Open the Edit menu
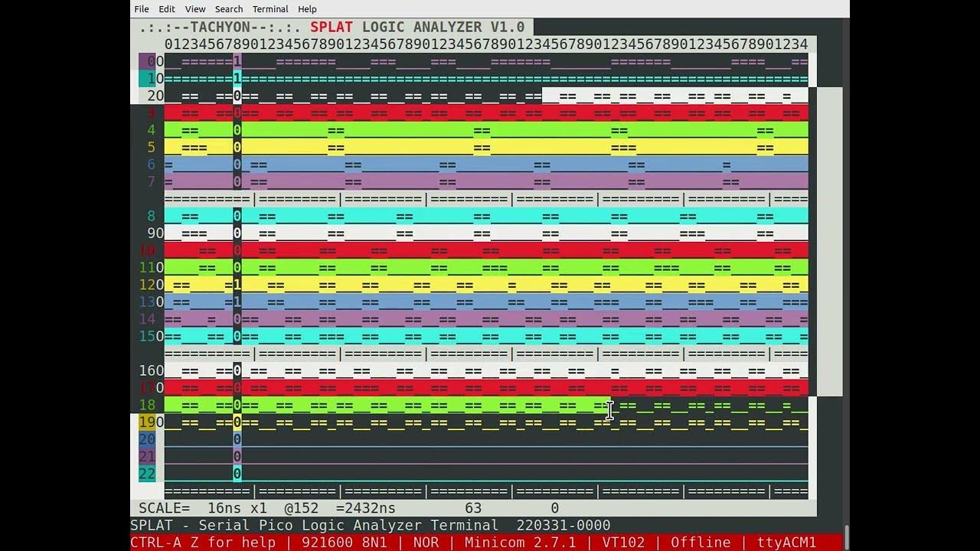This screenshot has width=980, height=551. click(167, 9)
